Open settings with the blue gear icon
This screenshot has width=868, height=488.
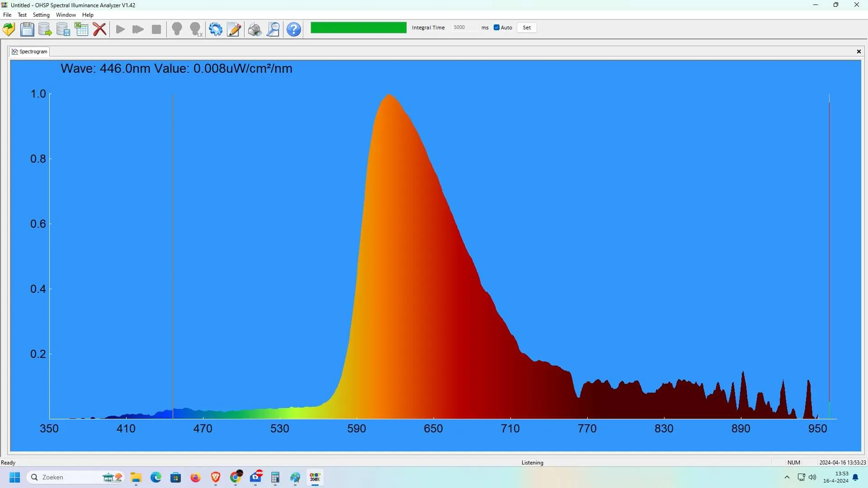[x=216, y=29]
